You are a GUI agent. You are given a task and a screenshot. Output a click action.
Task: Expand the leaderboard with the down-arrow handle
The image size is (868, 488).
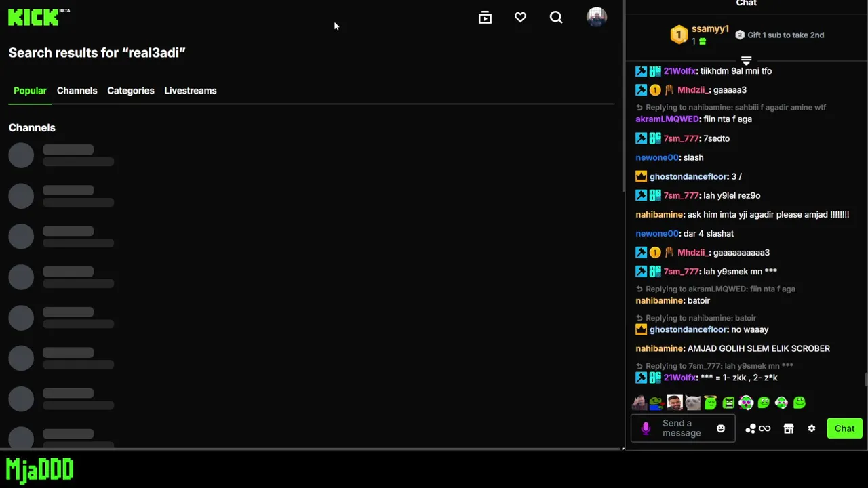pos(746,60)
